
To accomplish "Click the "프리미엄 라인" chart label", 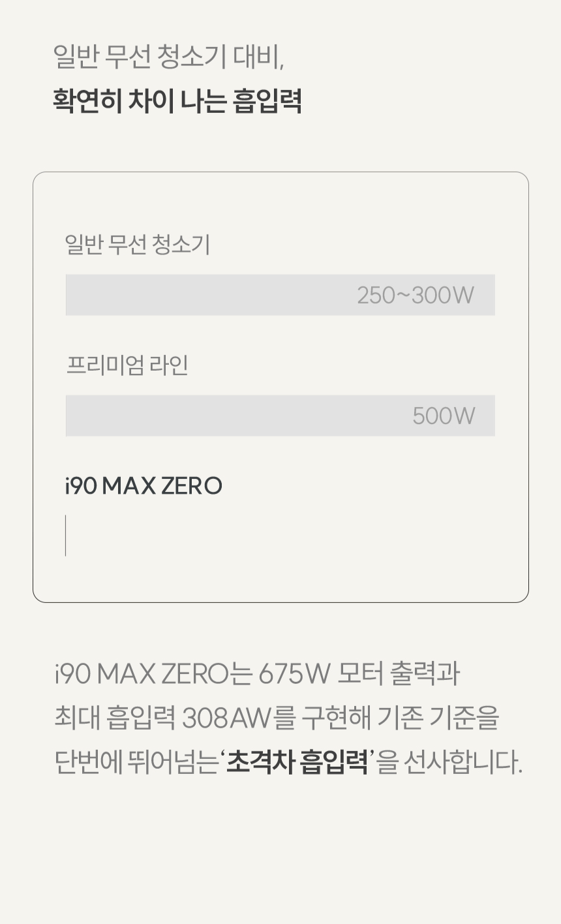I will [x=127, y=365].
